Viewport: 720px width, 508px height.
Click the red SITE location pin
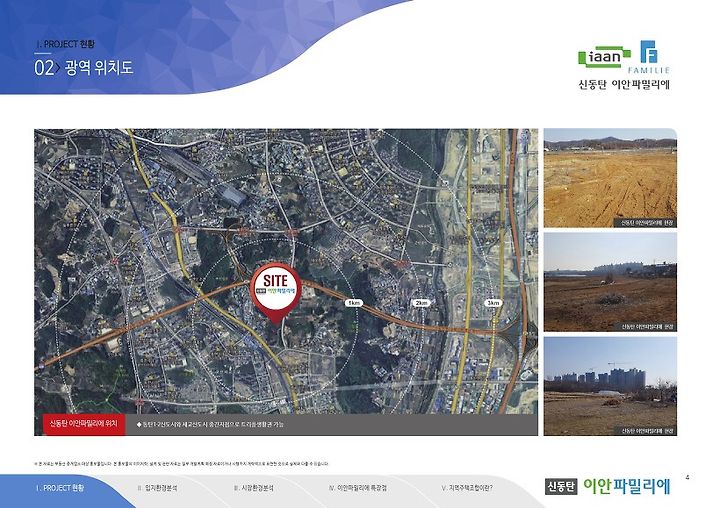(276, 293)
